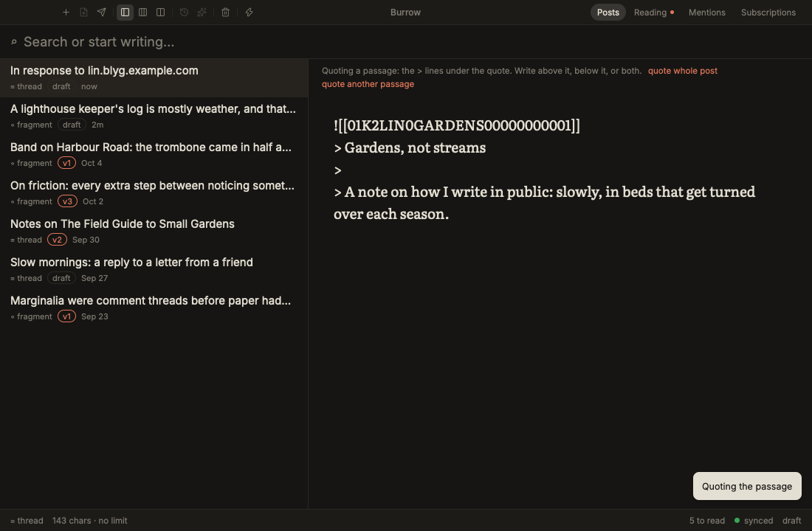Click the plus icon to create new post
Image resolution: width=812 pixels, height=531 pixels.
coord(66,13)
